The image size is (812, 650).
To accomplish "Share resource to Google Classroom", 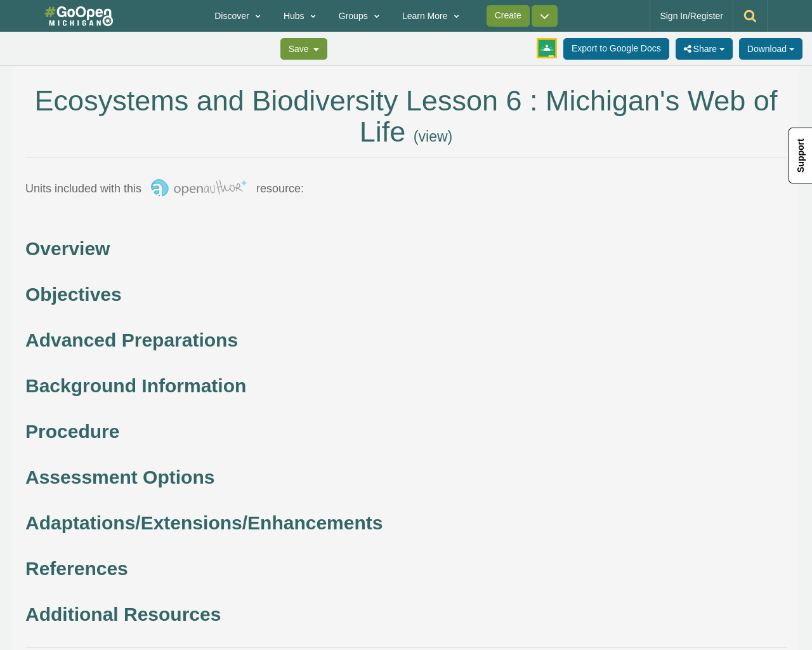I will [546, 47].
